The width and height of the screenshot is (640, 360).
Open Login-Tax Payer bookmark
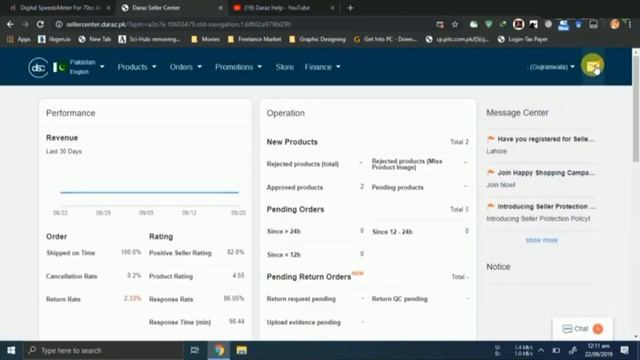(x=523, y=40)
